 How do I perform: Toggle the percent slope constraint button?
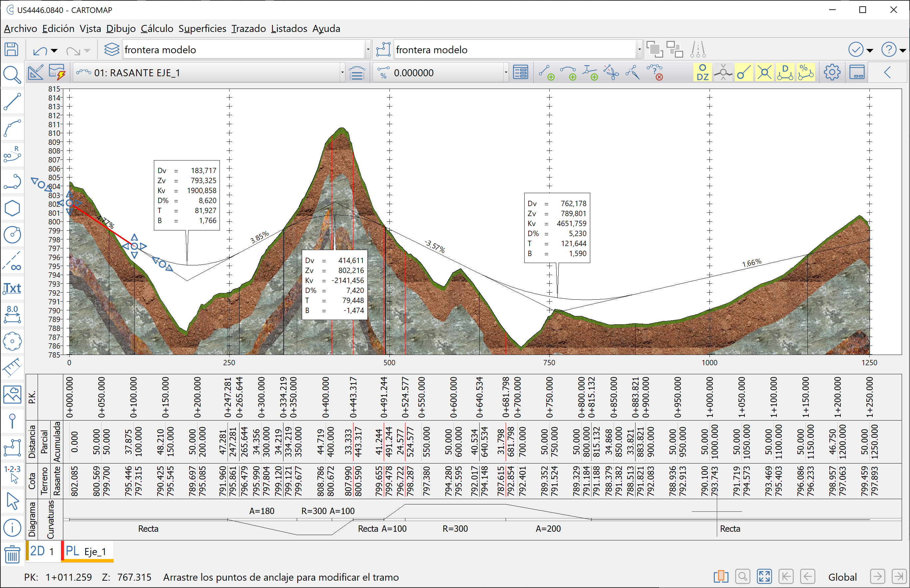pos(805,72)
